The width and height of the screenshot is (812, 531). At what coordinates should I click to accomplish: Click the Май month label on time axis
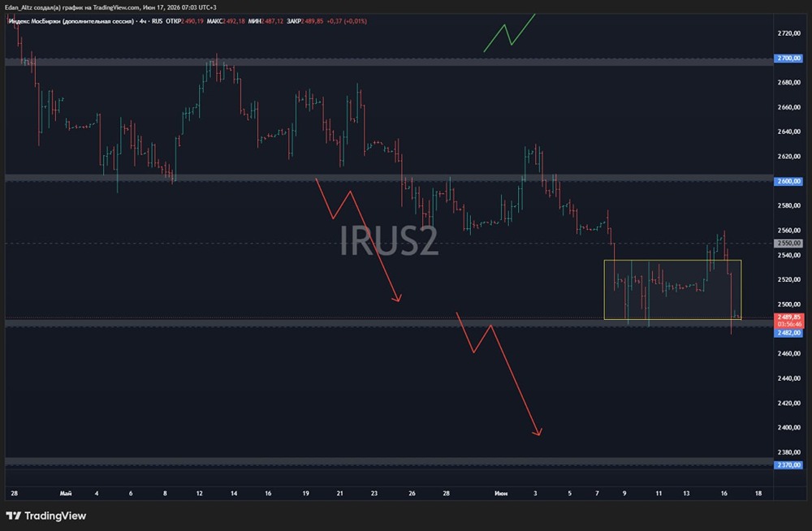point(66,493)
